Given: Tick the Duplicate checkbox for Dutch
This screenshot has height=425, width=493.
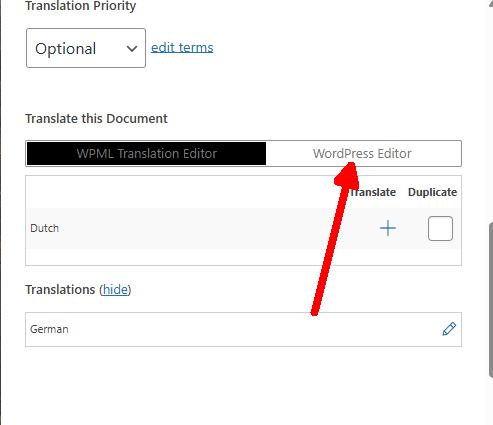Looking at the screenshot, I should tap(440, 228).
